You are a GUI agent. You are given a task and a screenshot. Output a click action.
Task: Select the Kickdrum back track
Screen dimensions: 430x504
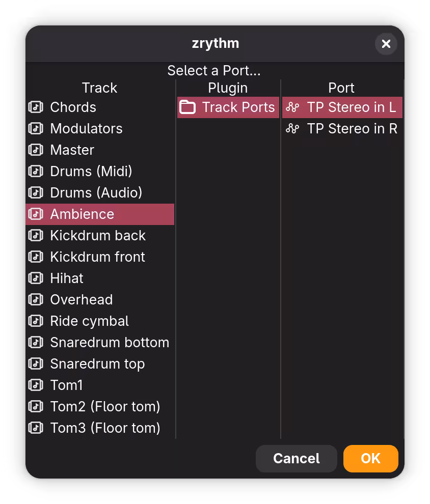(97, 235)
